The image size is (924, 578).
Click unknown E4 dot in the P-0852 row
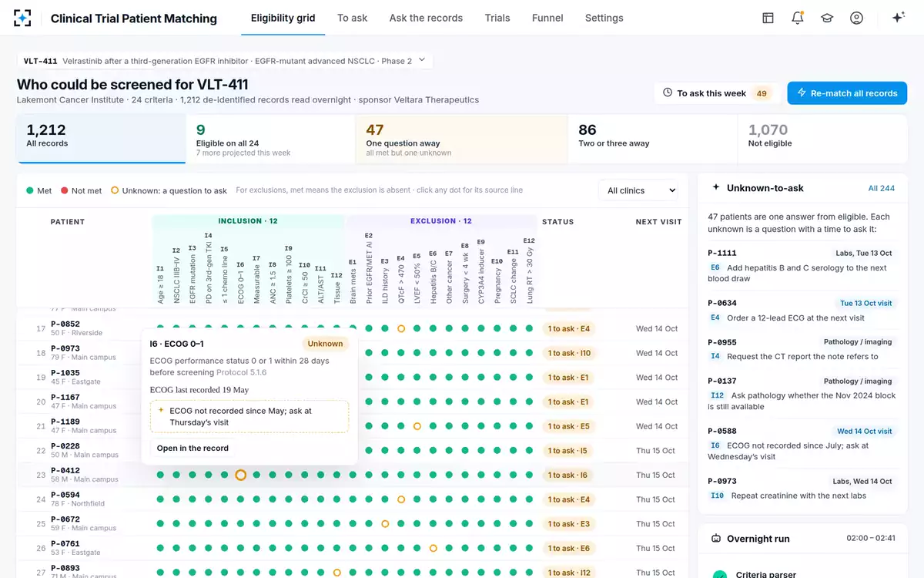tap(400, 328)
